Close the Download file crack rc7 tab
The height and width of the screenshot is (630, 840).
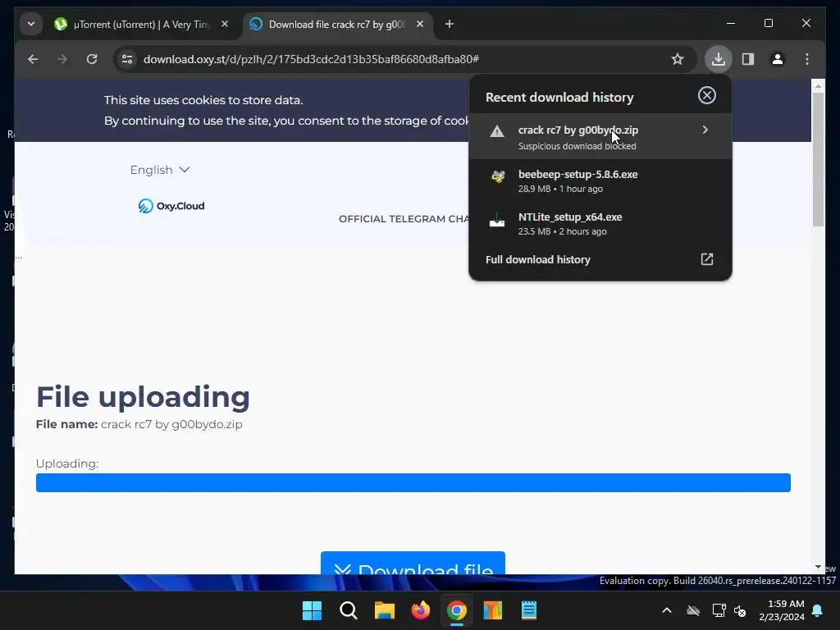420,24
